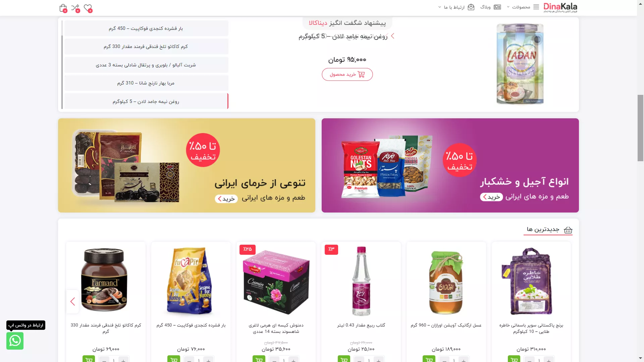Click the red arrow beside Ladan offer title
The image size is (644, 362).
[x=392, y=36]
